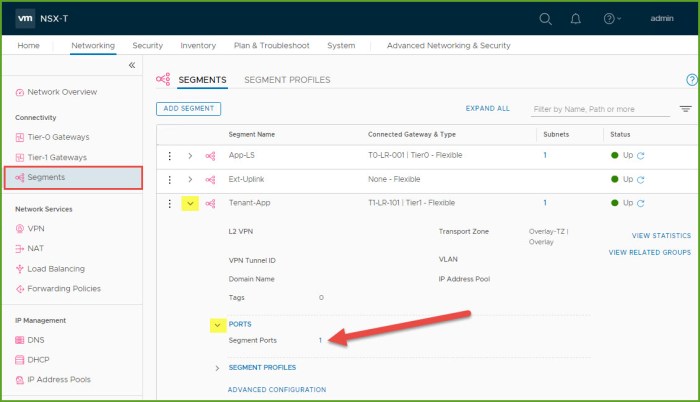The image size is (700, 402).
Task: Switch to the Security menu tab
Action: tap(147, 45)
